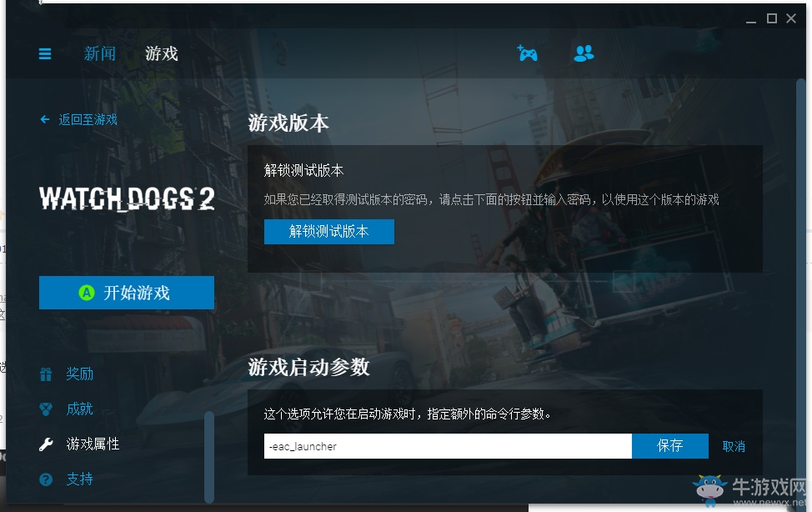Click the description text starting 这个选项允许您

pos(408,414)
